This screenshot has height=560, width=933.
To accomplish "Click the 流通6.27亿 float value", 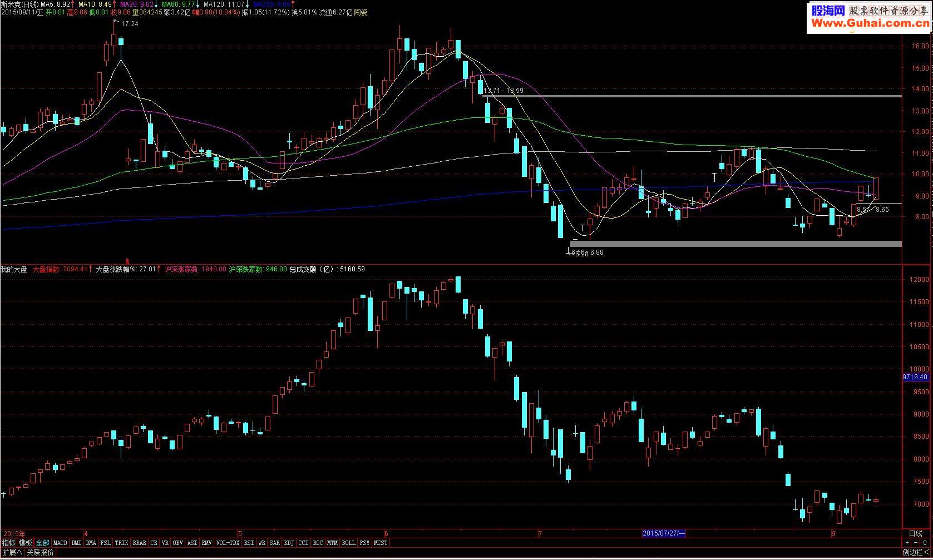I will coord(335,12).
